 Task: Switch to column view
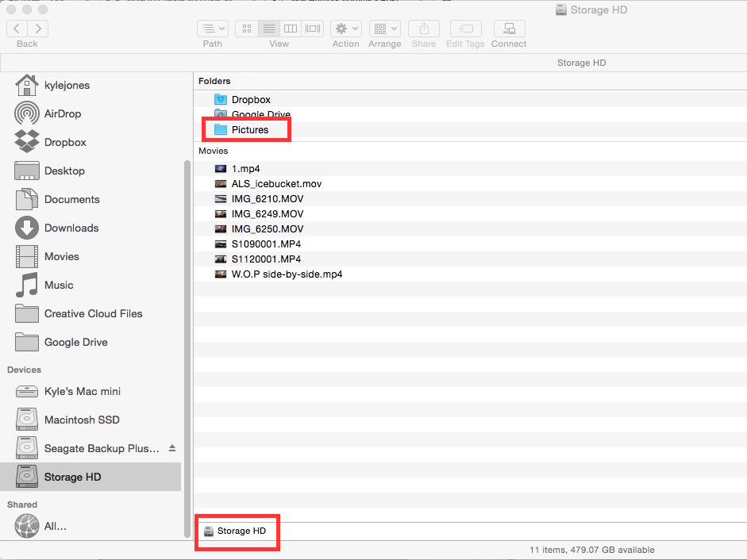point(291,29)
